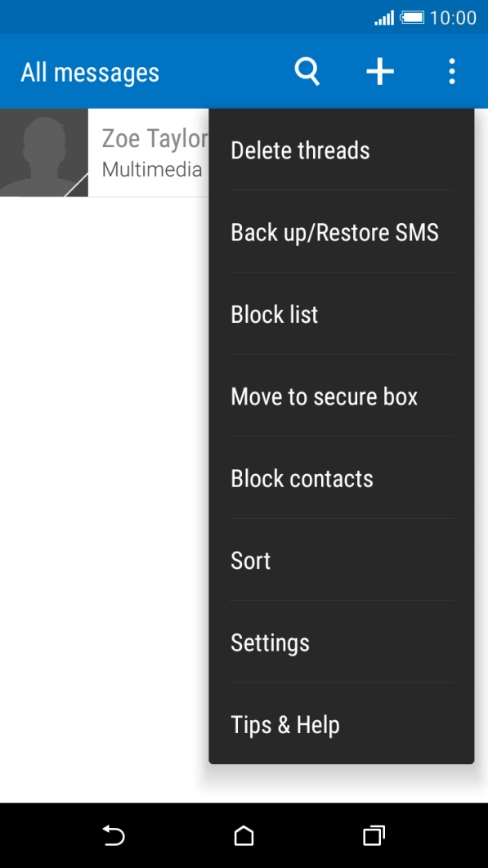Open the Block list menu entry
Viewport: 488px width, 868px height.
tap(274, 314)
